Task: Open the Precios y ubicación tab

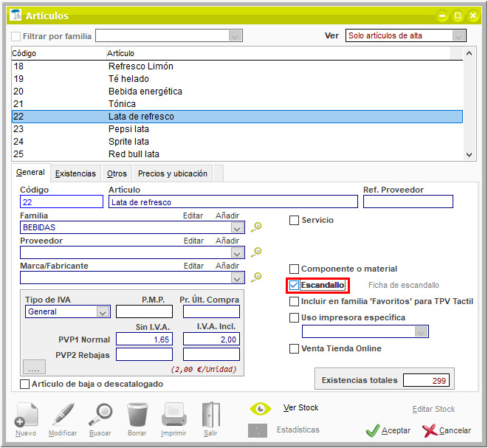Action: click(173, 173)
